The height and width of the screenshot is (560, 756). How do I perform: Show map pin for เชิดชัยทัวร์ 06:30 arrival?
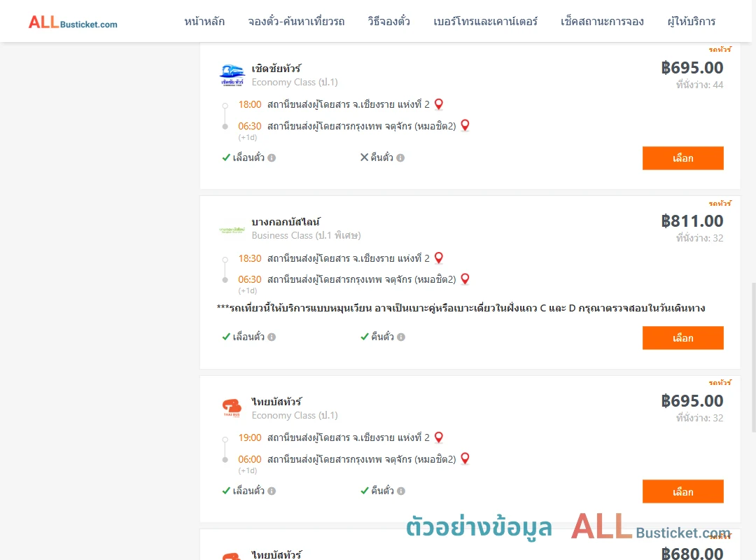[x=465, y=125]
